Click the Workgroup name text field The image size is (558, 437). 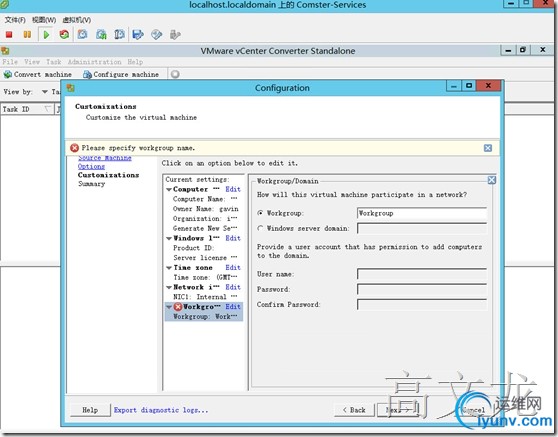tap(422, 213)
